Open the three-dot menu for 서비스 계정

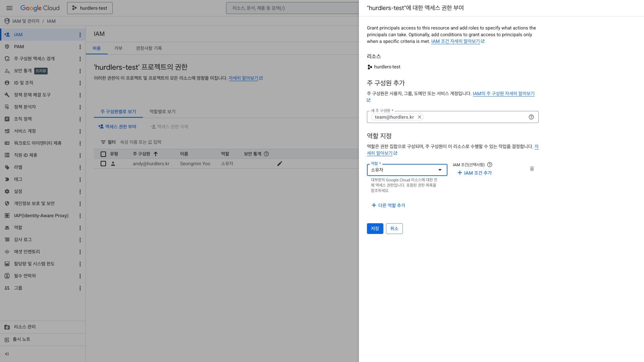80,131
